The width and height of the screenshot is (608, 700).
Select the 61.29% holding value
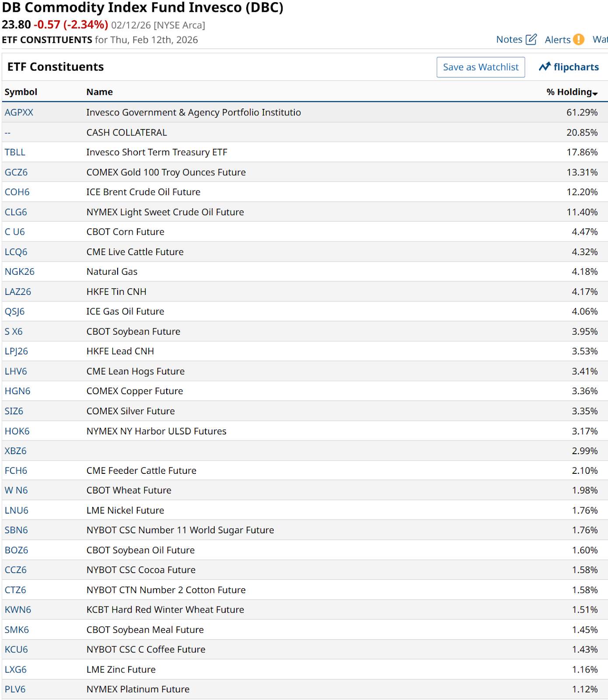pos(582,112)
